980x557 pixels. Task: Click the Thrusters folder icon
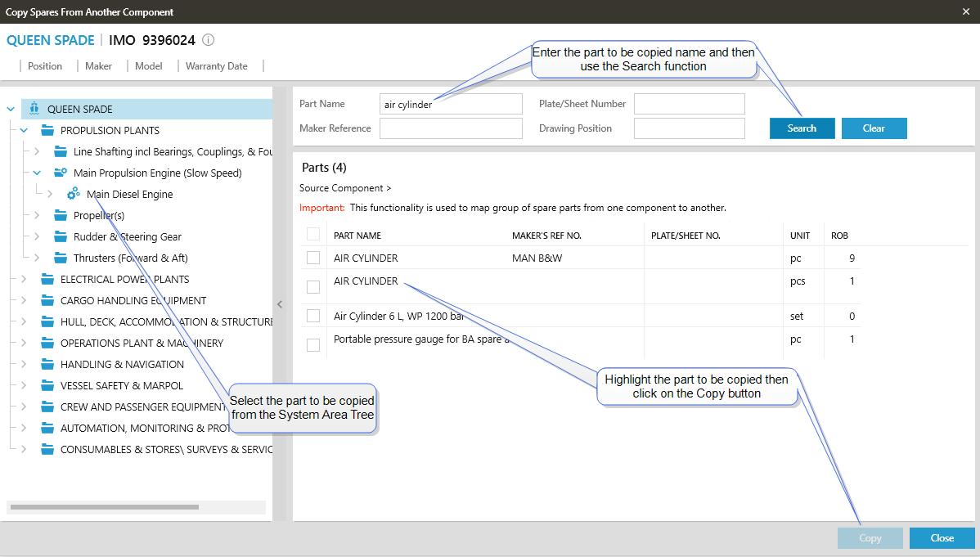point(61,258)
